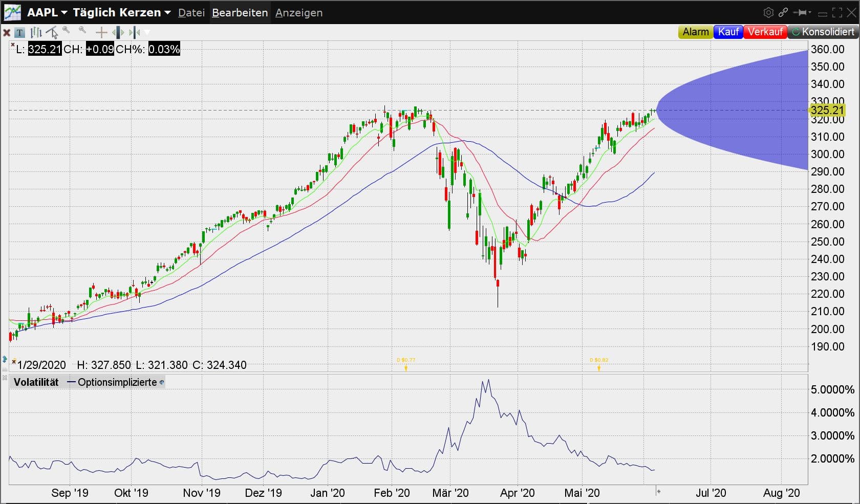
Task: Select the trendline drawing tool
Action: point(52,33)
